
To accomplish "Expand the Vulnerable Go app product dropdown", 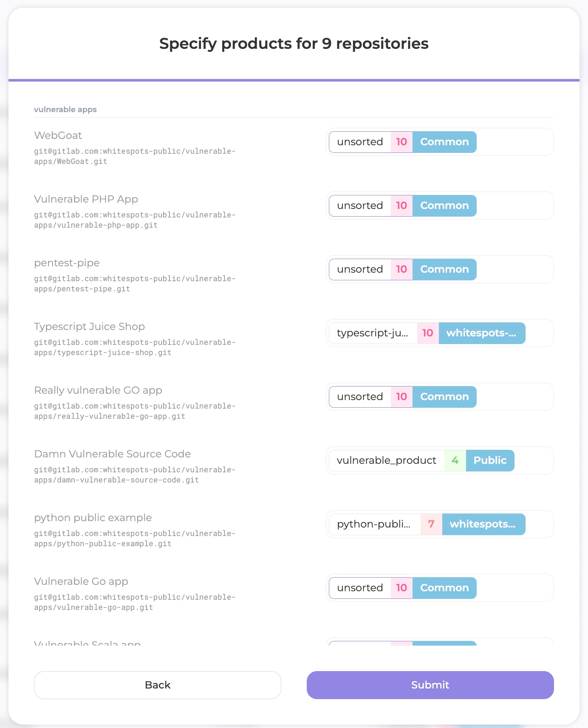I will point(439,588).
